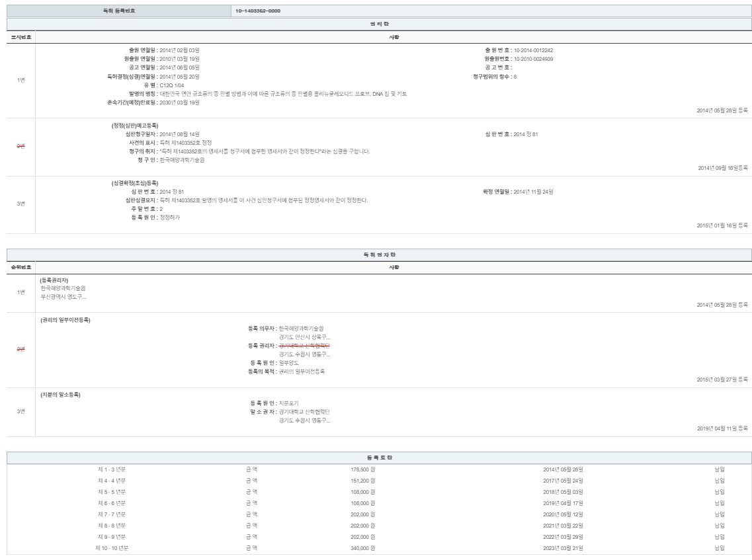Click the (권리의 일부이전등록) entry heading
This screenshot has height=560, width=752.
point(65,320)
